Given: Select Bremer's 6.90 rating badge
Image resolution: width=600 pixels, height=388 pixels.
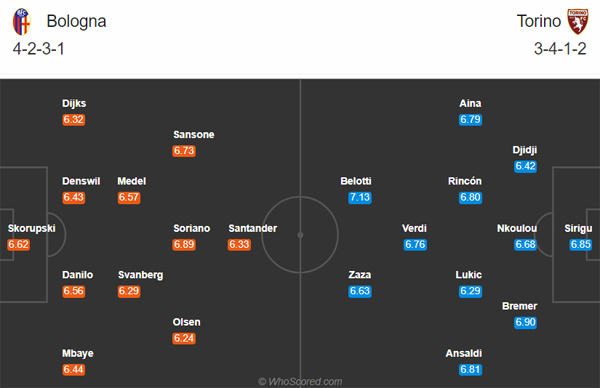Looking at the screenshot, I should (x=525, y=323).
